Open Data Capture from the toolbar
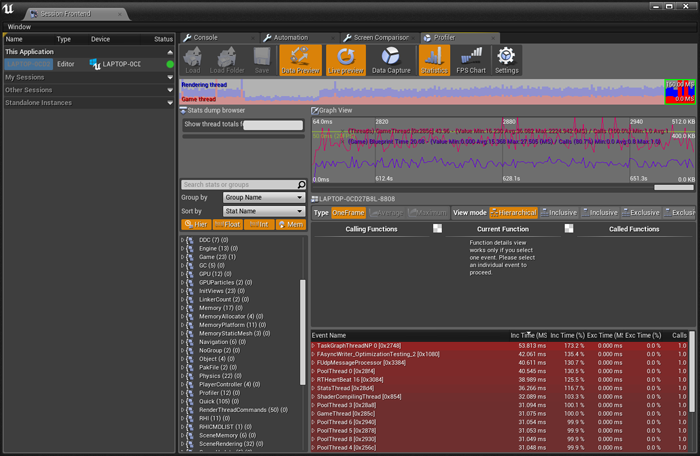This screenshot has height=456, width=700. pyautogui.click(x=391, y=61)
